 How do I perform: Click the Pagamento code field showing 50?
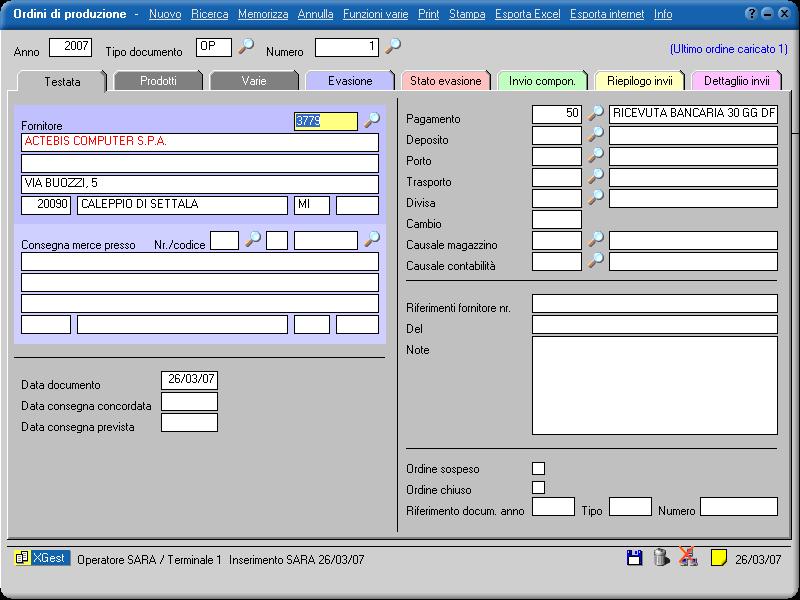click(x=557, y=114)
